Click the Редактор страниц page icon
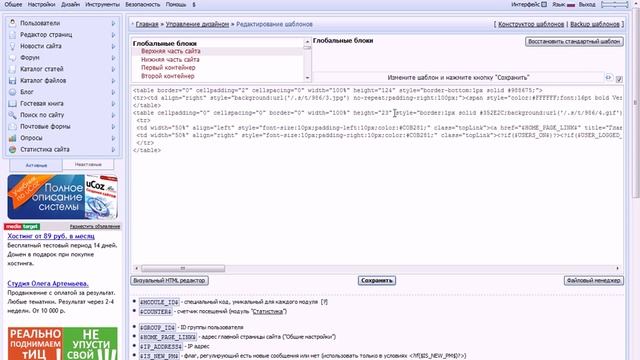The height and width of the screenshot is (360, 640). point(13,35)
